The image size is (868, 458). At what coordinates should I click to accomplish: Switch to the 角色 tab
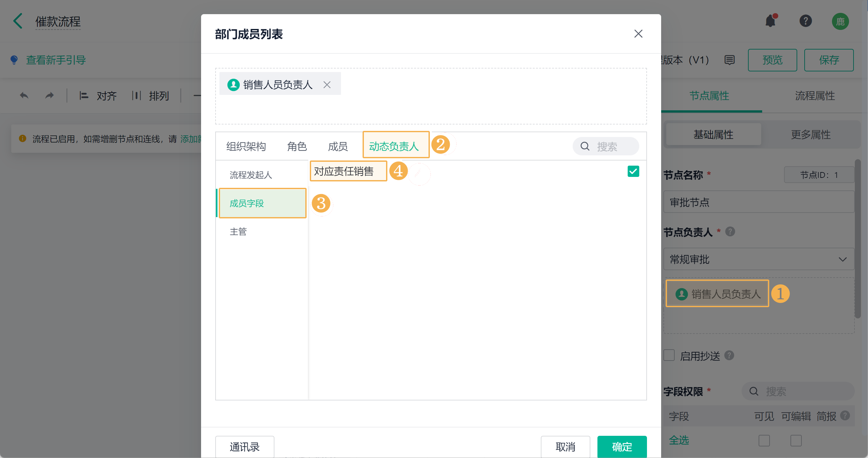point(297,146)
